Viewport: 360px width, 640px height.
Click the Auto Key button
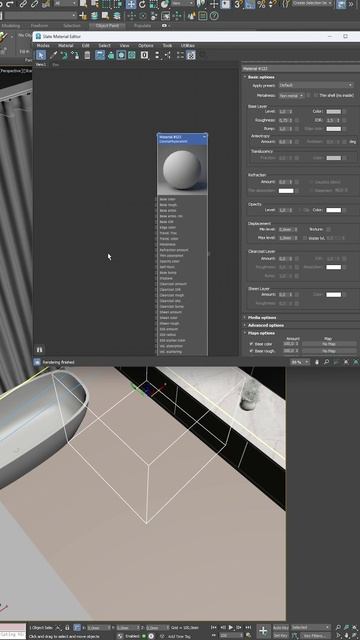[x=280, y=627]
